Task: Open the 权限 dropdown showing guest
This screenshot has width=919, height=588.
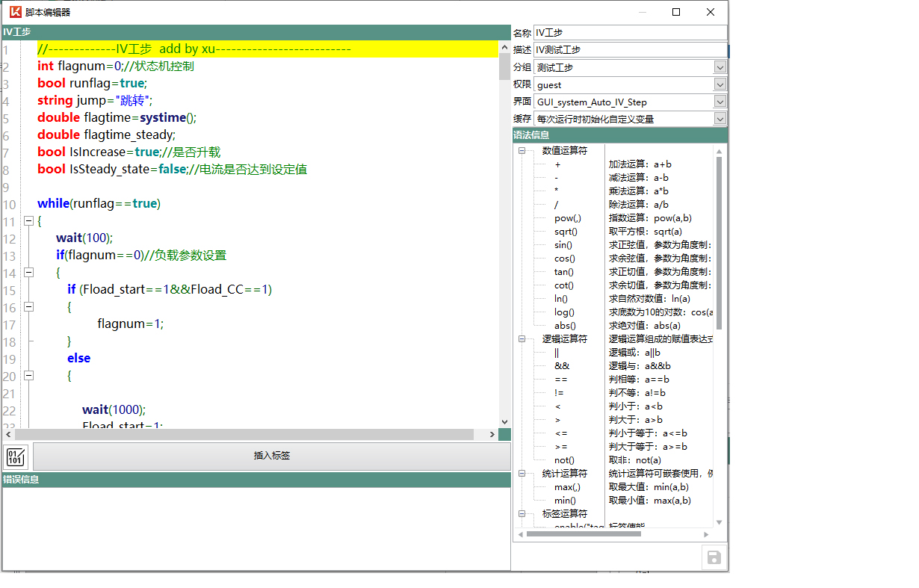Action: (x=720, y=84)
